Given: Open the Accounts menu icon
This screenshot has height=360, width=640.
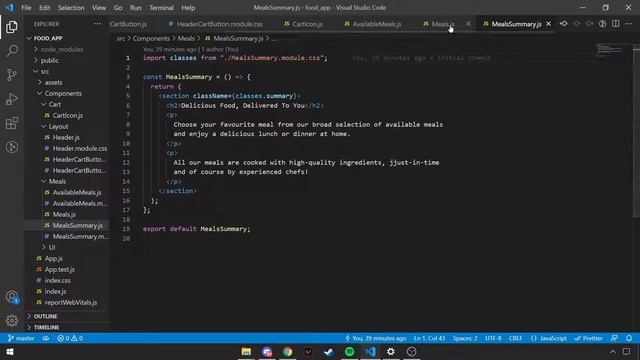Looking at the screenshot, I should click(x=12, y=297).
